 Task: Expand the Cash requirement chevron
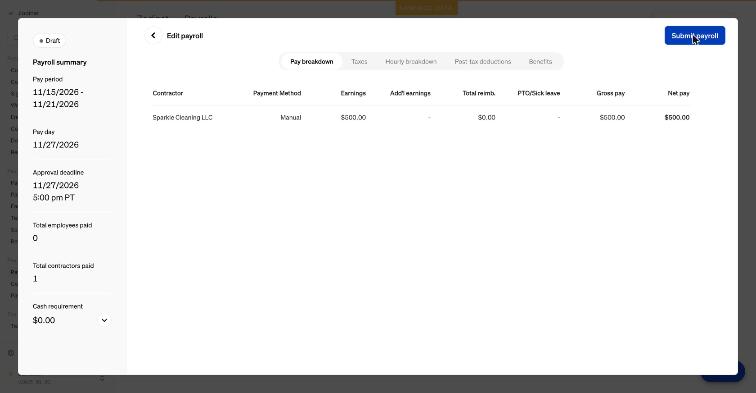pos(104,320)
